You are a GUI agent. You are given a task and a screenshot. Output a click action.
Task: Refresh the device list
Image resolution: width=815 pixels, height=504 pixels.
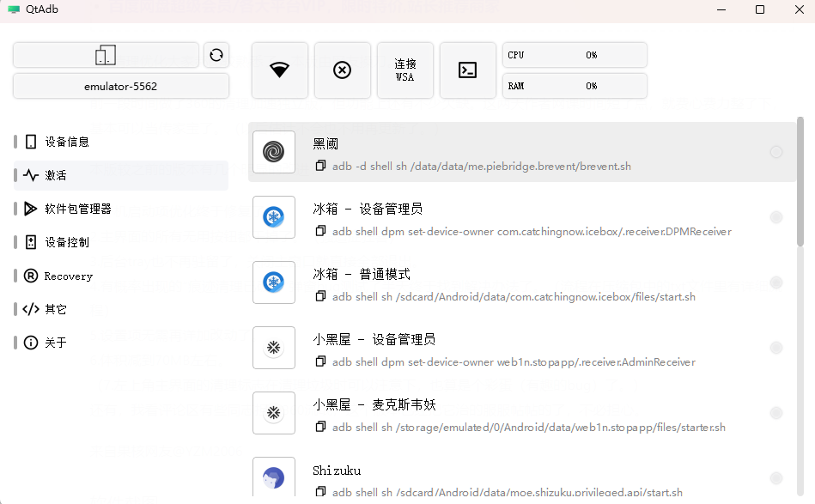coord(216,55)
